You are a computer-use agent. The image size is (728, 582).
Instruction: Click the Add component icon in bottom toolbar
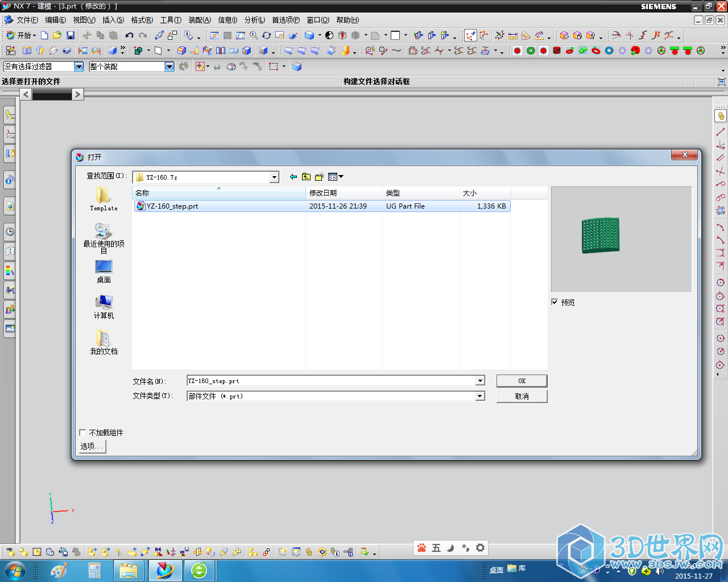(x=93, y=551)
